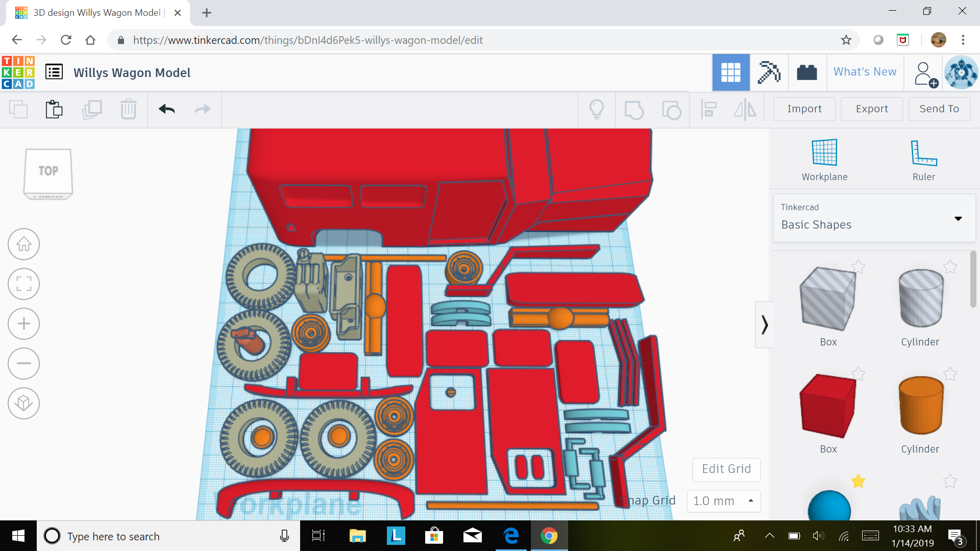Click the TOP face of the view cube
This screenshot has width=980, height=551.
tap(48, 171)
